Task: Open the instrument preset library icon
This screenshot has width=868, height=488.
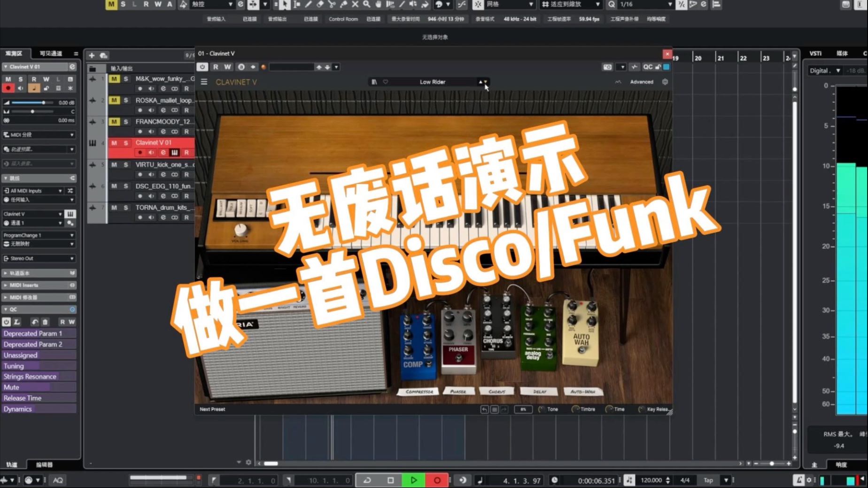Action: [374, 82]
